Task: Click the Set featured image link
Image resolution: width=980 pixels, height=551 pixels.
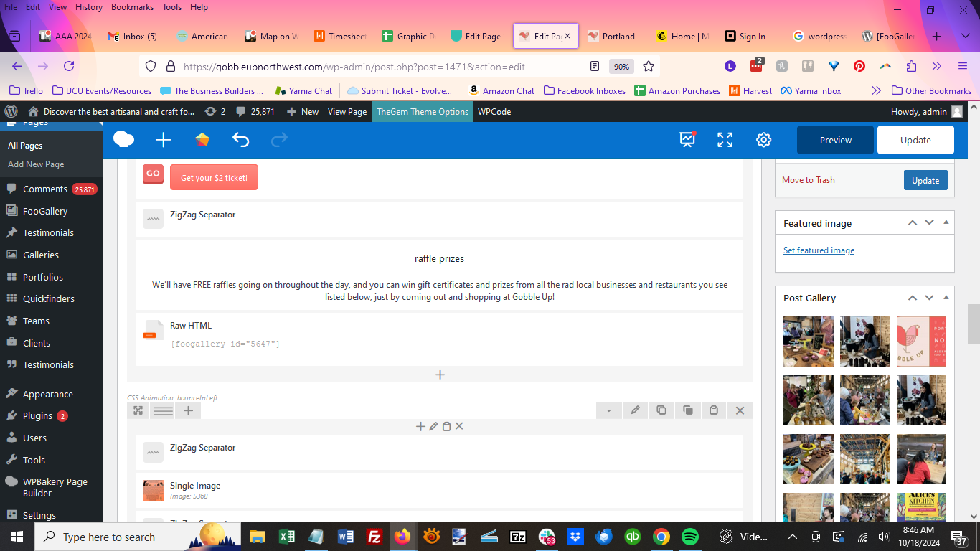Action: [819, 250]
